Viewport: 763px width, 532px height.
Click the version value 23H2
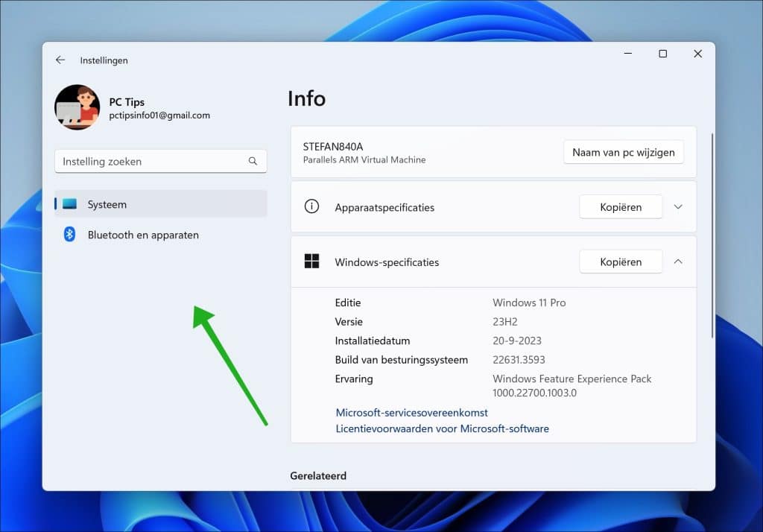coord(504,321)
